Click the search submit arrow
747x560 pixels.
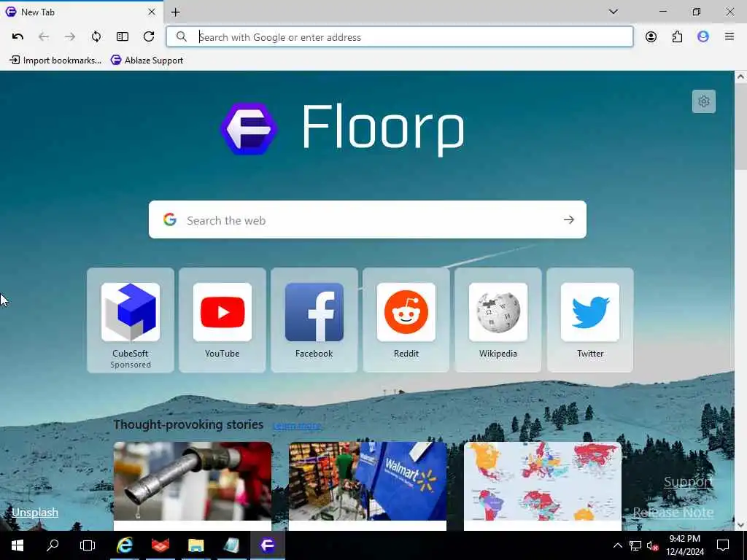pyautogui.click(x=569, y=220)
